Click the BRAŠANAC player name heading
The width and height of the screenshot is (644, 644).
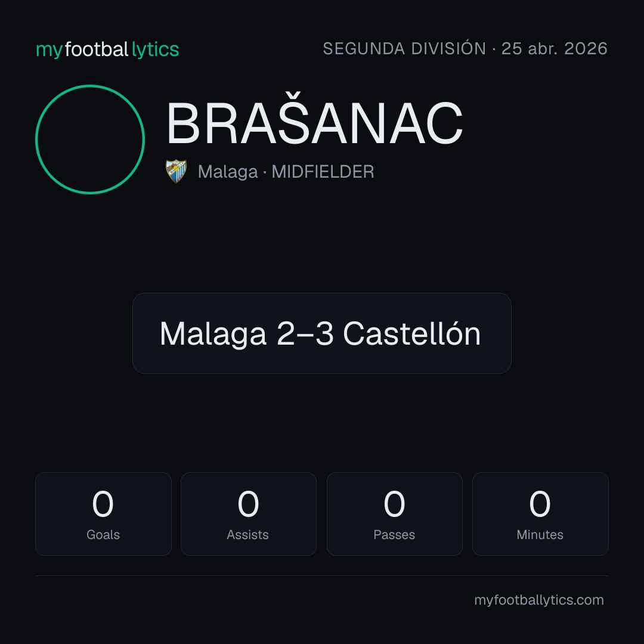pos(314,123)
